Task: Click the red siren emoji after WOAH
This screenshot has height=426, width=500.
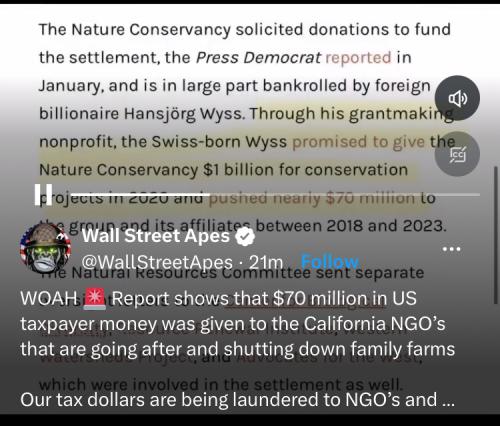Action: [x=95, y=298]
